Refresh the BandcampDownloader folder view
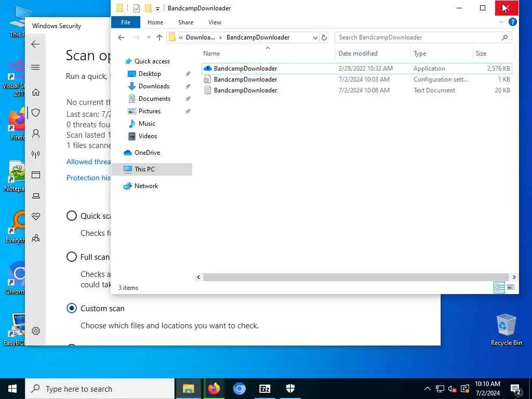This screenshot has height=399, width=532. (x=324, y=37)
